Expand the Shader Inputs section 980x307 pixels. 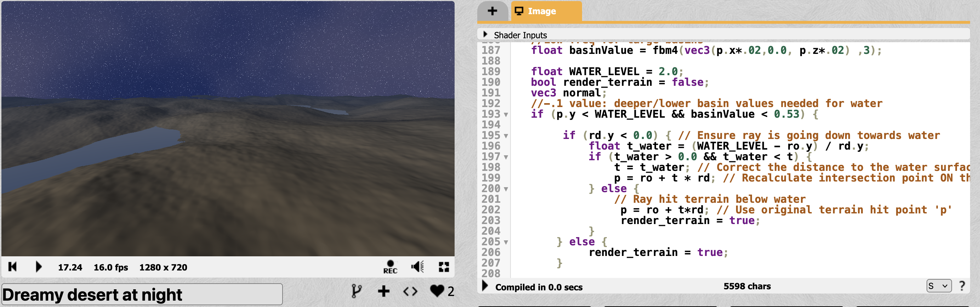[485, 34]
